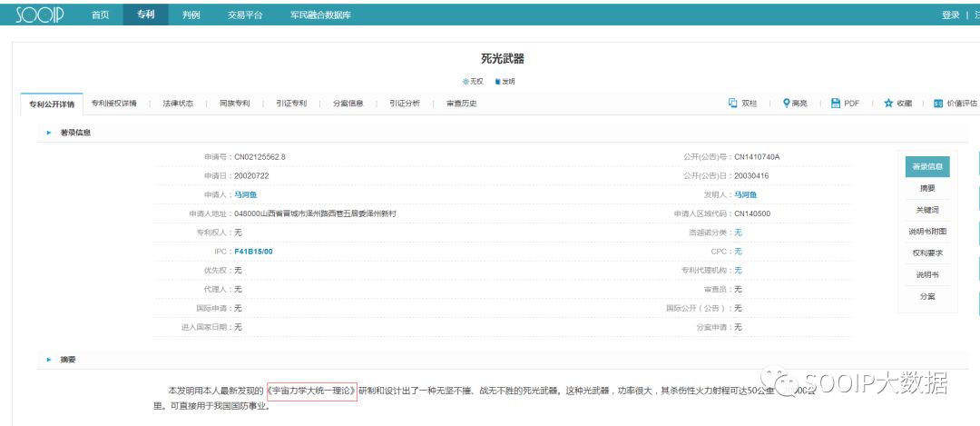980x426 pixels.
Task: Click the 双栏 dual-column icon
Action: 733,104
